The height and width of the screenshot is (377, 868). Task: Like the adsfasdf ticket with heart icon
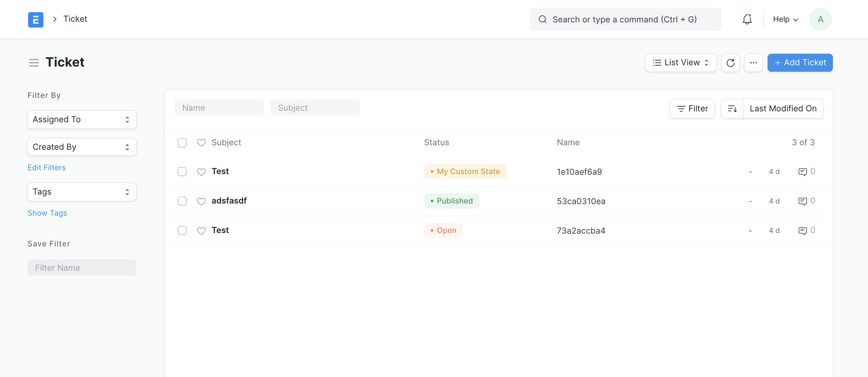pos(201,201)
